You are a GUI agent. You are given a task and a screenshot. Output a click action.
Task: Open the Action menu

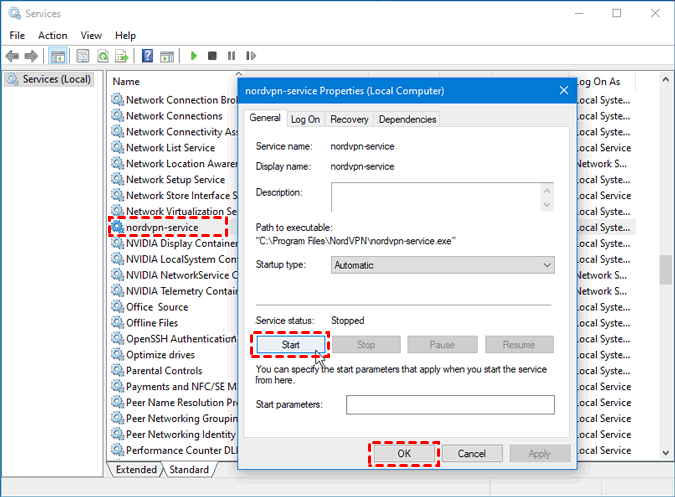(53, 35)
